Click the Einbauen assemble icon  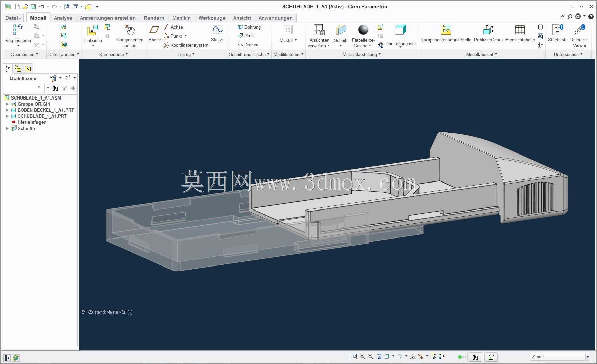(93, 30)
